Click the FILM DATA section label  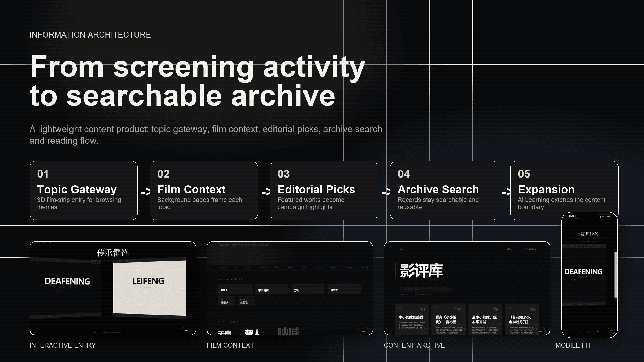[x=230, y=279]
